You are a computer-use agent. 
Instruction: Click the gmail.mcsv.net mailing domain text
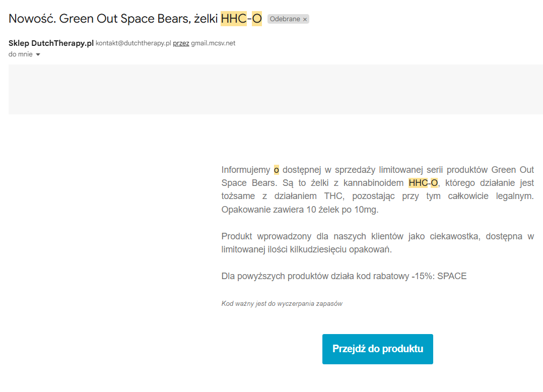[x=213, y=43]
